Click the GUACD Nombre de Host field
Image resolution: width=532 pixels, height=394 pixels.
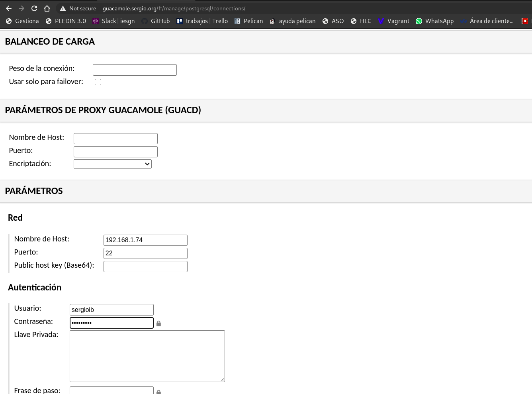coord(115,139)
